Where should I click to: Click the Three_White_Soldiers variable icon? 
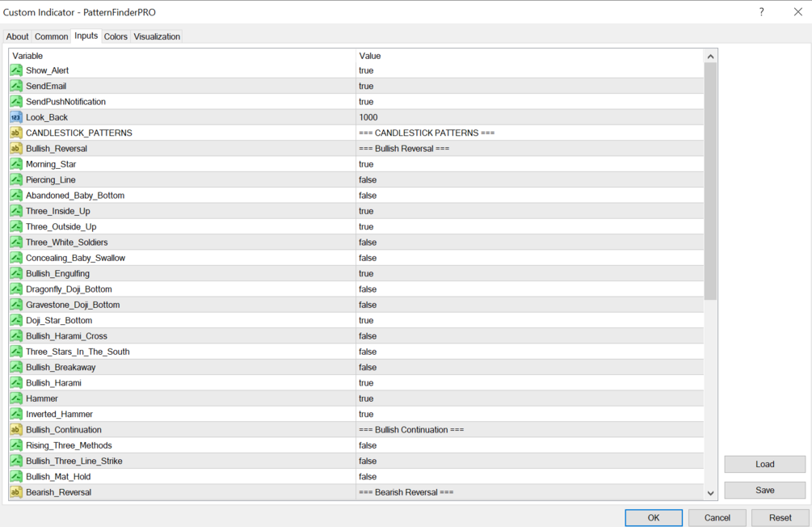pos(16,242)
